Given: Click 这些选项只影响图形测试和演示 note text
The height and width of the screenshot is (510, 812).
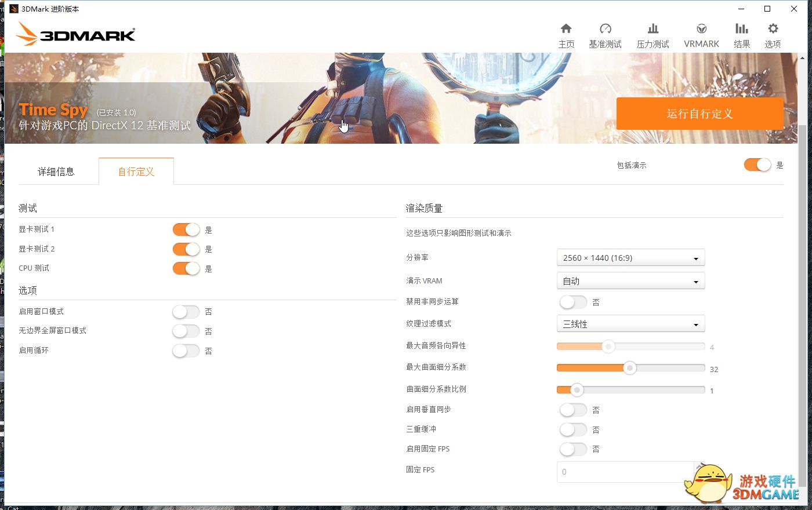Looking at the screenshot, I should pos(458,233).
